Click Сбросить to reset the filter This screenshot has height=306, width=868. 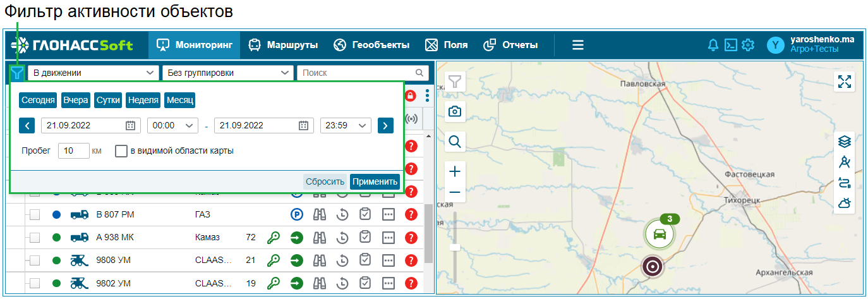(325, 181)
